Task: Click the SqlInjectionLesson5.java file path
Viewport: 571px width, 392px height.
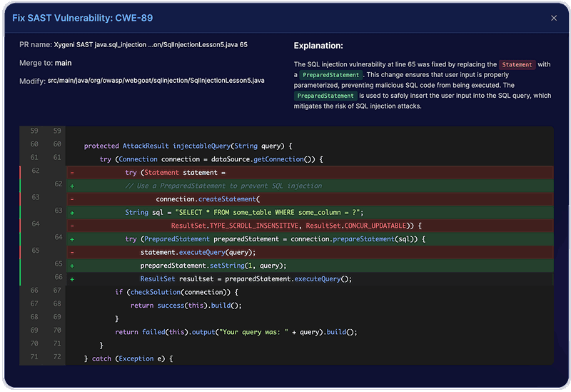Action: tap(156, 81)
